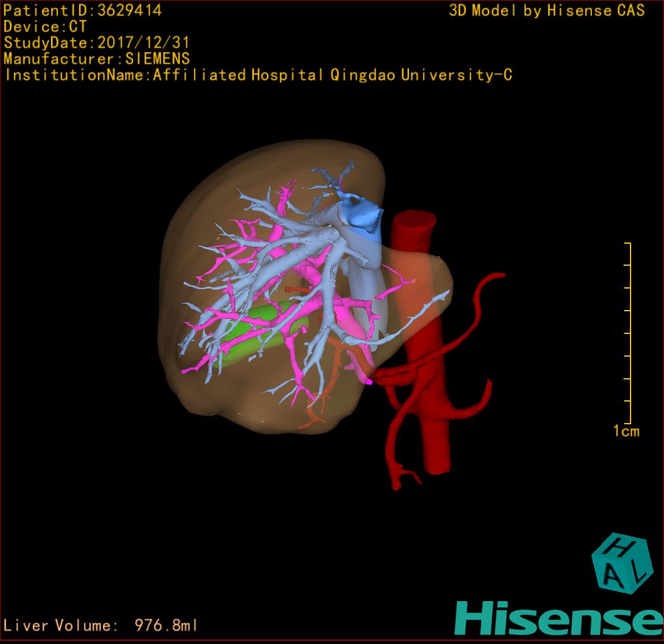Select the PatientID:3629414 text

[x=83, y=10]
